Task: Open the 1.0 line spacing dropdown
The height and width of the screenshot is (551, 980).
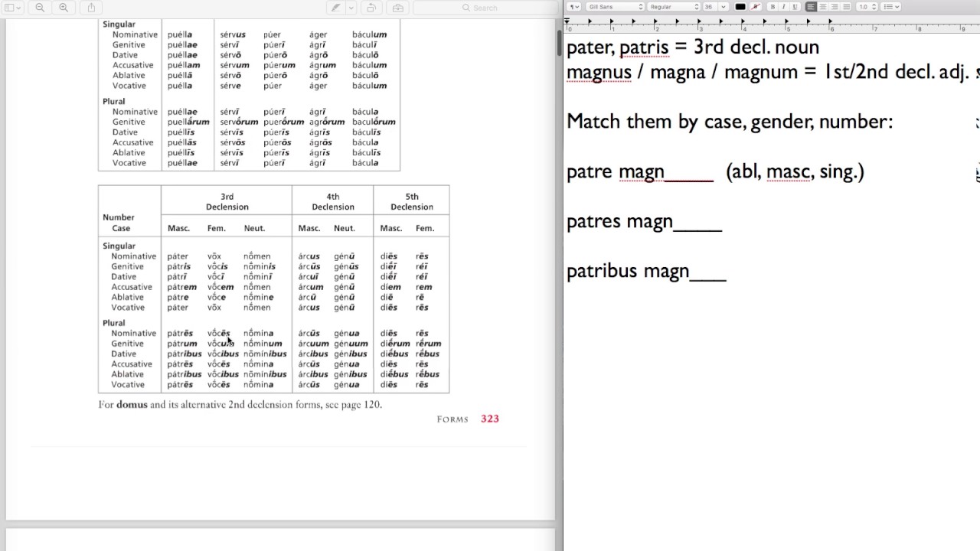Action: point(867,7)
